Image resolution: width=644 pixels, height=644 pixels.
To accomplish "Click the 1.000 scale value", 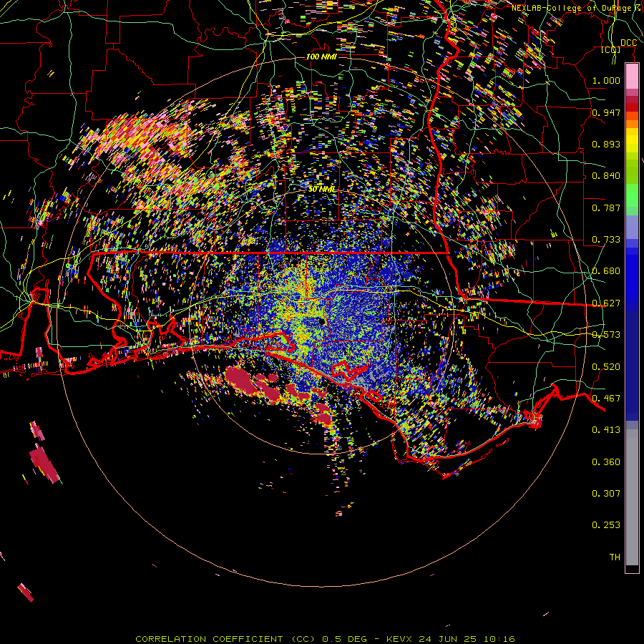I will [606, 80].
